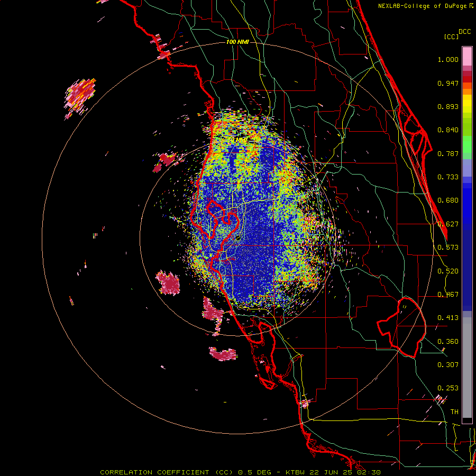This screenshot has width=476, height=476.
Task: Select the 0.360 scale value
Action: (448, 342)
